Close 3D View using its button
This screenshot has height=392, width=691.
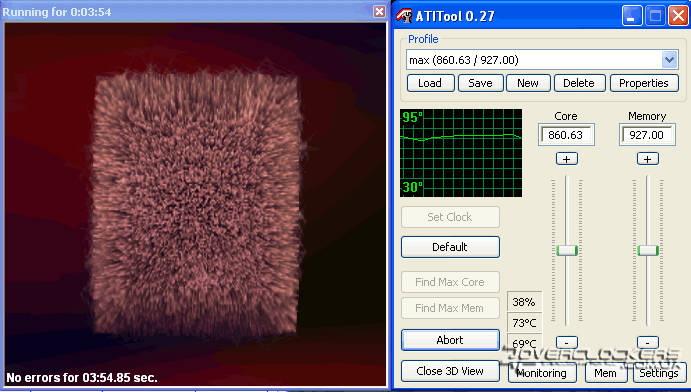pyautogui.click(x=450, y=371)
